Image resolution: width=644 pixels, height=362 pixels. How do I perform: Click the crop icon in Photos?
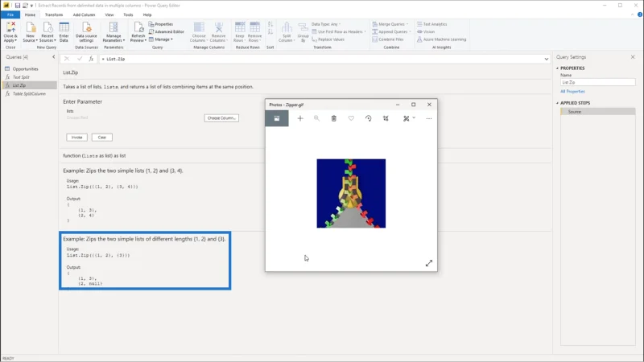coord(386,118)
